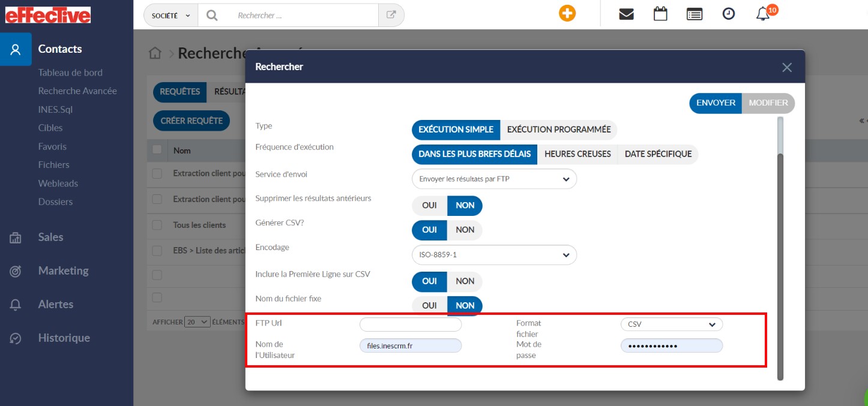Select the Exécution Programmée tab
868x406 pixels.
click(x=558, y=130)
